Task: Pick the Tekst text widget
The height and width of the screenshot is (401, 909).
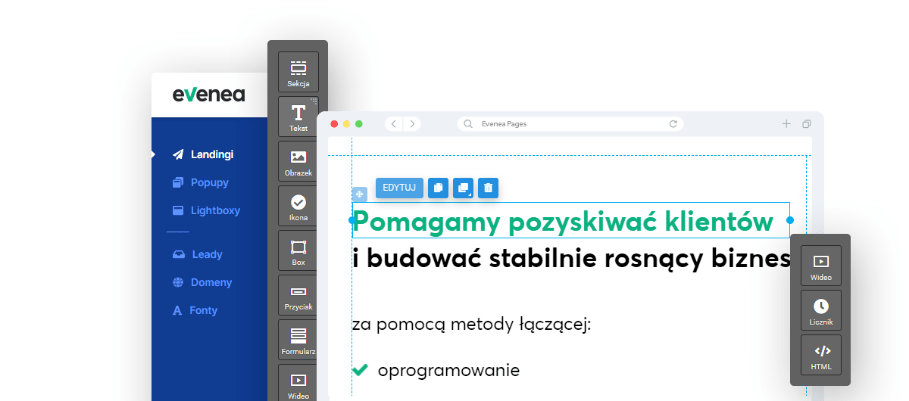Action: (298, 116)
